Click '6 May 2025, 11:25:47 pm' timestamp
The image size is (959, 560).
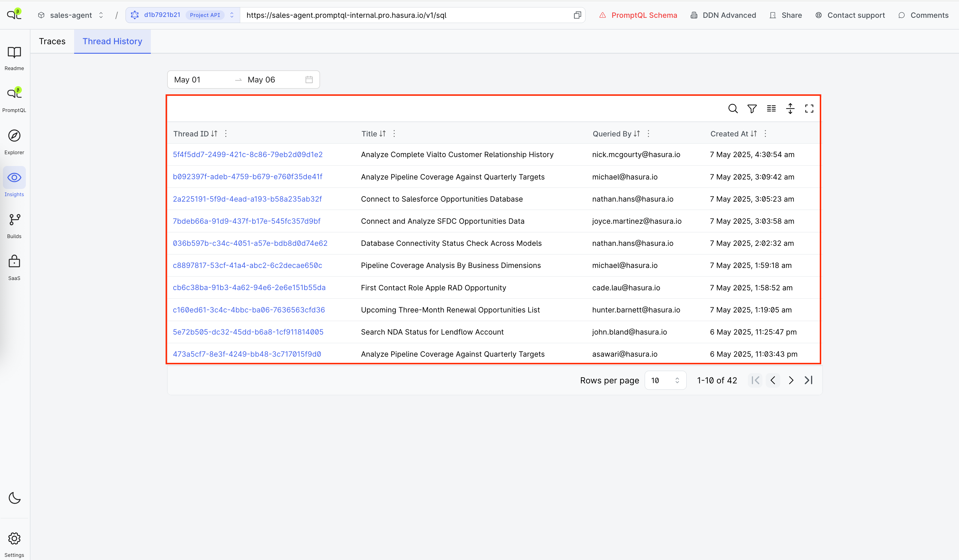pos(753,332)
